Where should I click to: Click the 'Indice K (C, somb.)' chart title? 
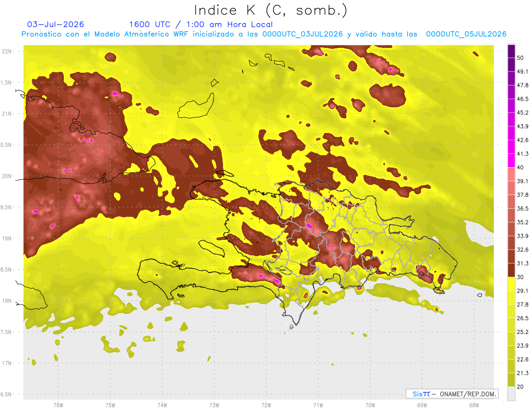pyautogui.click(x=271, y=10)
